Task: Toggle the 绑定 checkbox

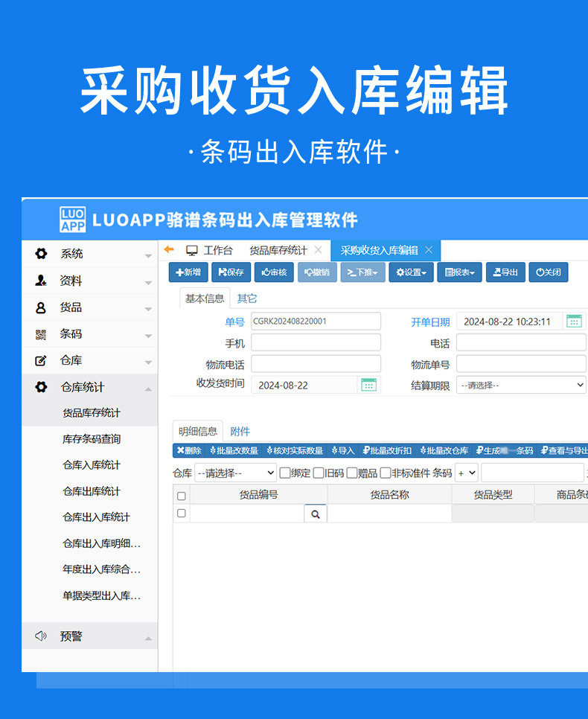Action: click(285, 473)
